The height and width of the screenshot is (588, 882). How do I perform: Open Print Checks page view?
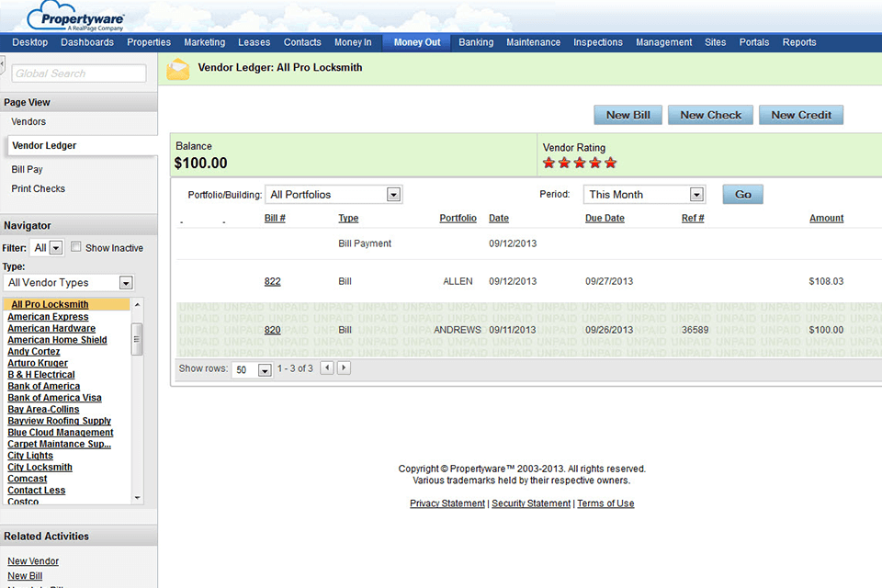coord(39,188)
